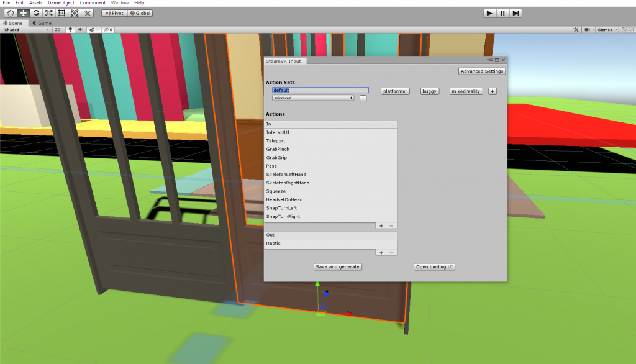Open the GameObject menu

pos(61,3)
